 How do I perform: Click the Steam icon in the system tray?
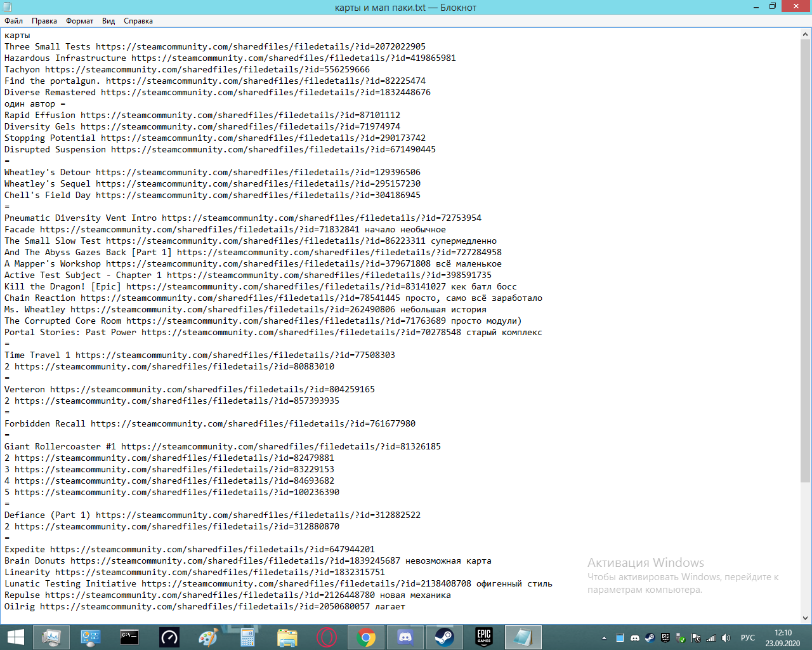650,638
